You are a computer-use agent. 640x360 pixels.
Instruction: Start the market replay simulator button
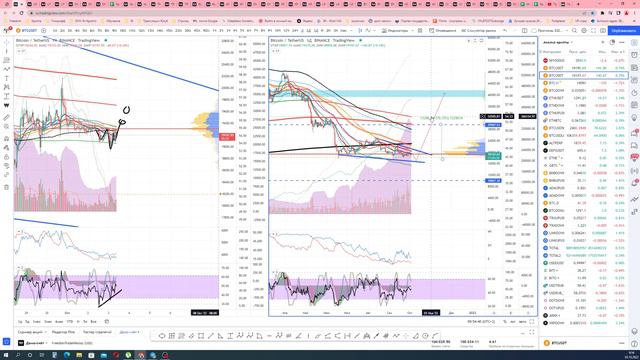(x=478, y=31)
